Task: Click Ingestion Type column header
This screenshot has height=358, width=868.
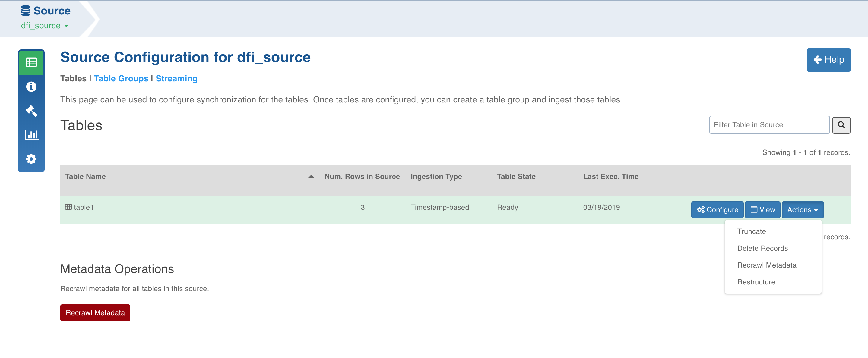Action: (436, 177)
